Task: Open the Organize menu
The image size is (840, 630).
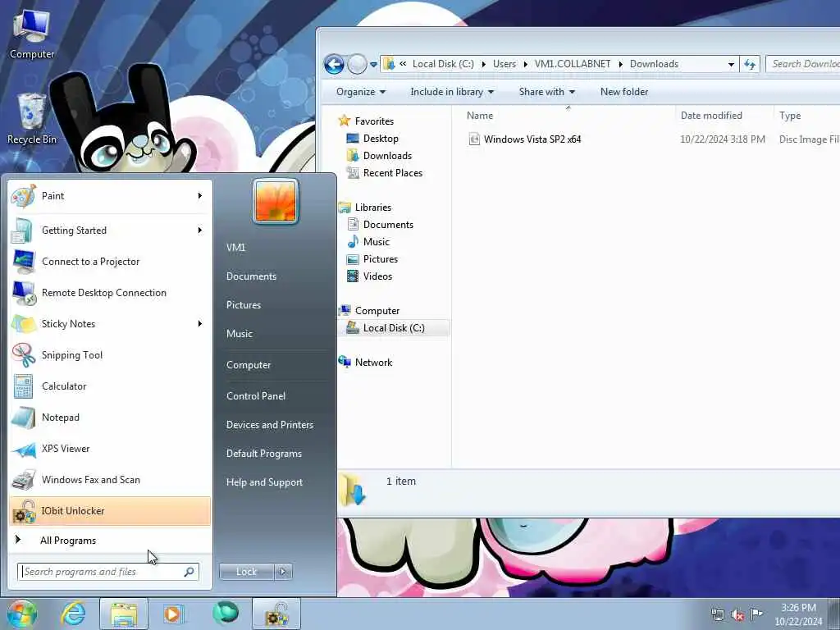Action: 361,92
